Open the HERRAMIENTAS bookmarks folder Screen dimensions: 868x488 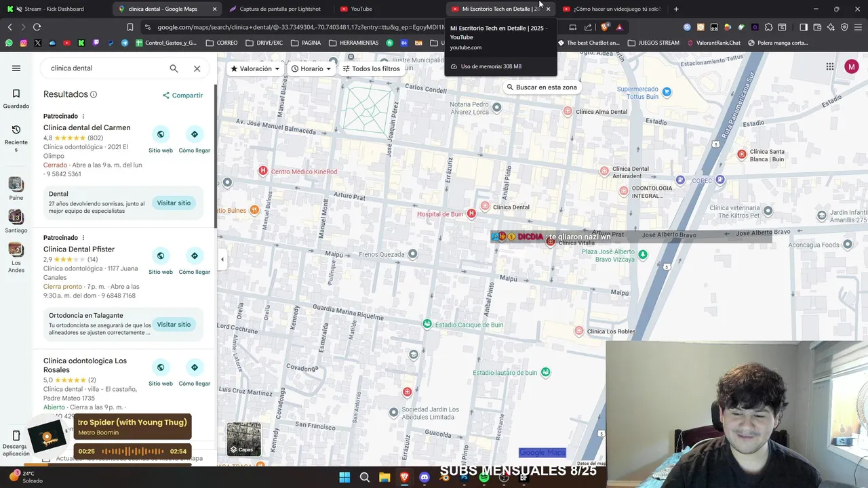click(x=354, y=43)
